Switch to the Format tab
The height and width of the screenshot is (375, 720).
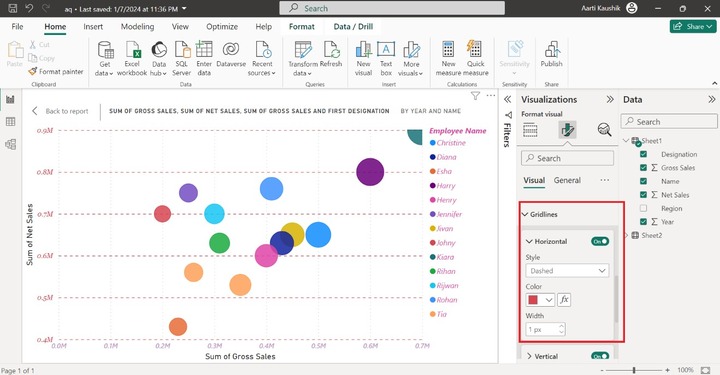coord(302,27)
